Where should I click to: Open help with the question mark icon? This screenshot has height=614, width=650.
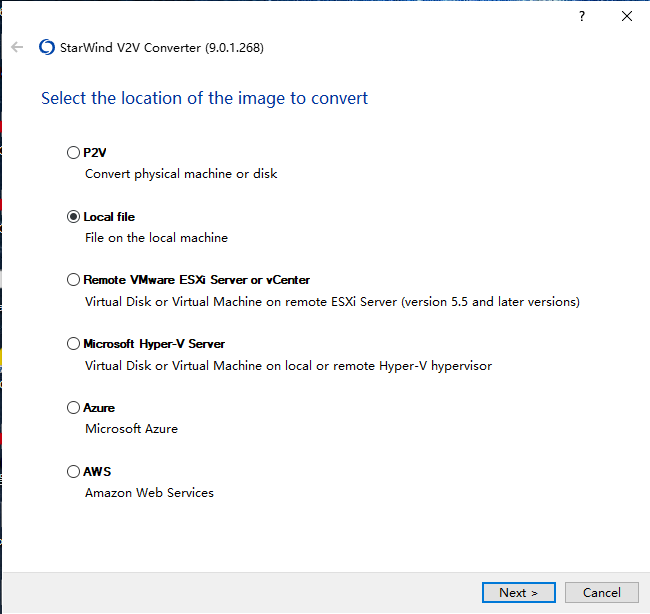(x=582, y=16)
